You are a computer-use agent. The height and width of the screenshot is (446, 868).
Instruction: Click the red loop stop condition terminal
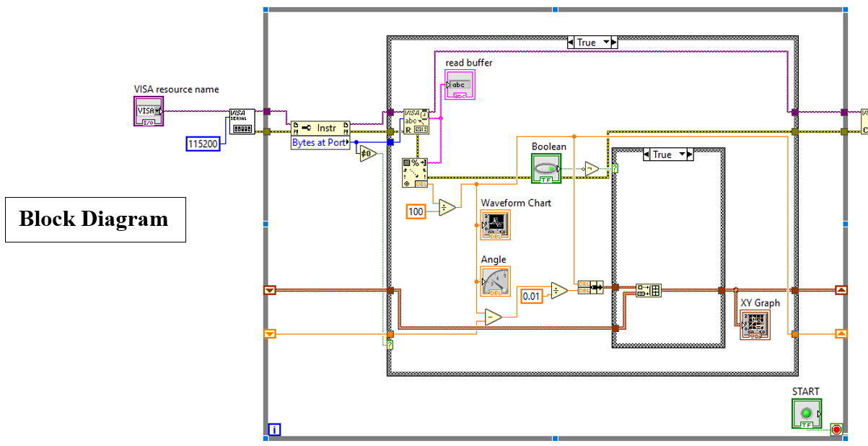pyautogui.click(x=836, y=429)
